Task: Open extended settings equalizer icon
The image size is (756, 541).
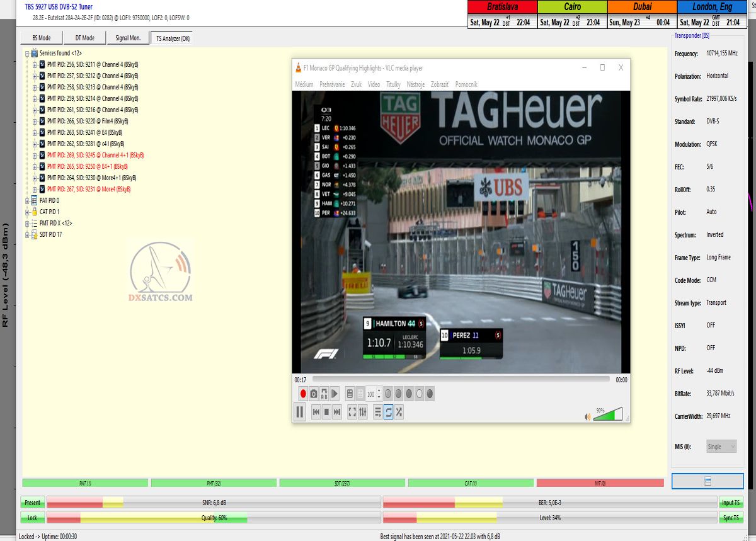Action: point(363,412)
